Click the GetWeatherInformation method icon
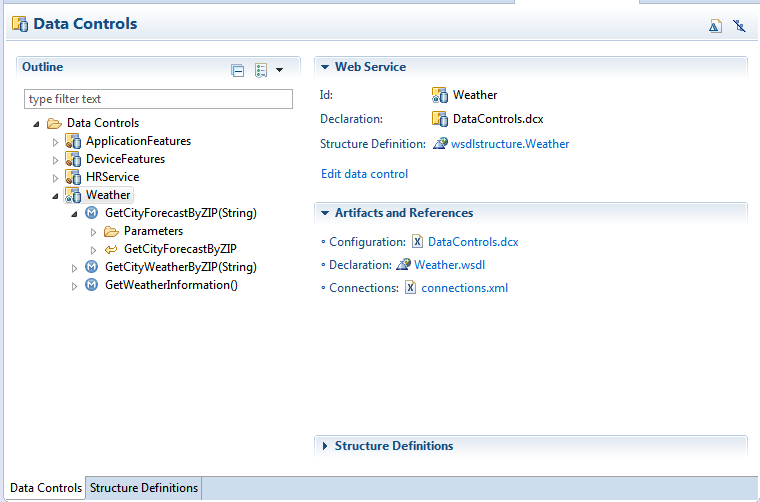This screenshot has height=502, width=760. pyautogui.click(x=92, y=284)
